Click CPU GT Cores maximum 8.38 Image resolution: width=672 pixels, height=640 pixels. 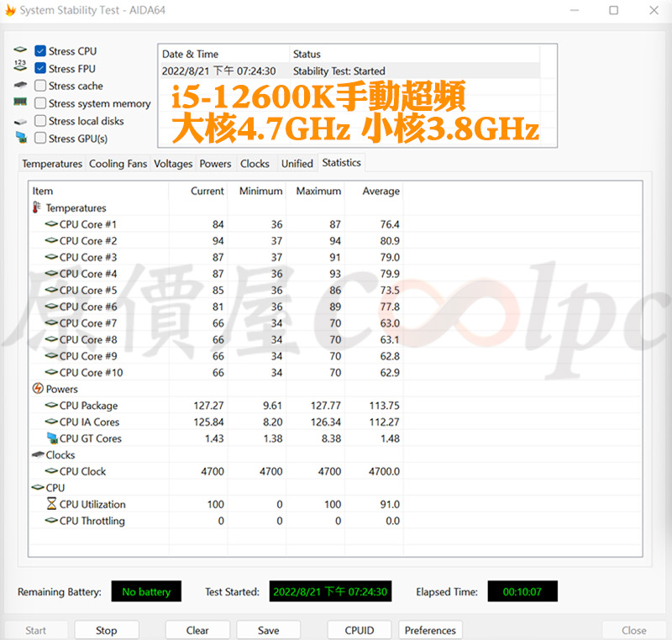pos(331,438)
